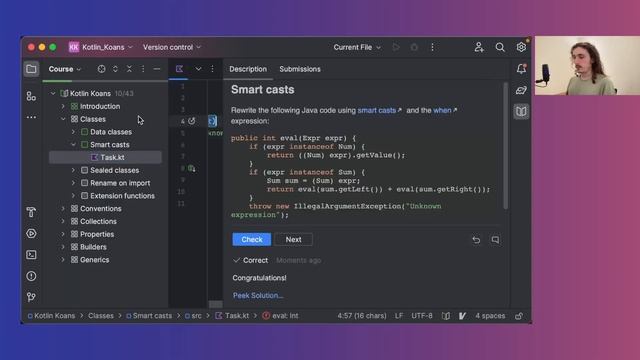This screenshot has width=640, height=360.
Task: Open the Structure tool window icon
Action: tap(31, 96)
